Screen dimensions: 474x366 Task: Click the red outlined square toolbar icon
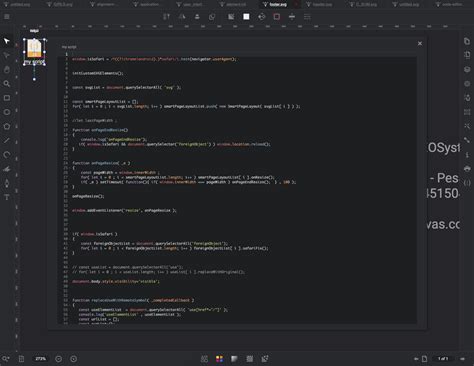point(277,17)
